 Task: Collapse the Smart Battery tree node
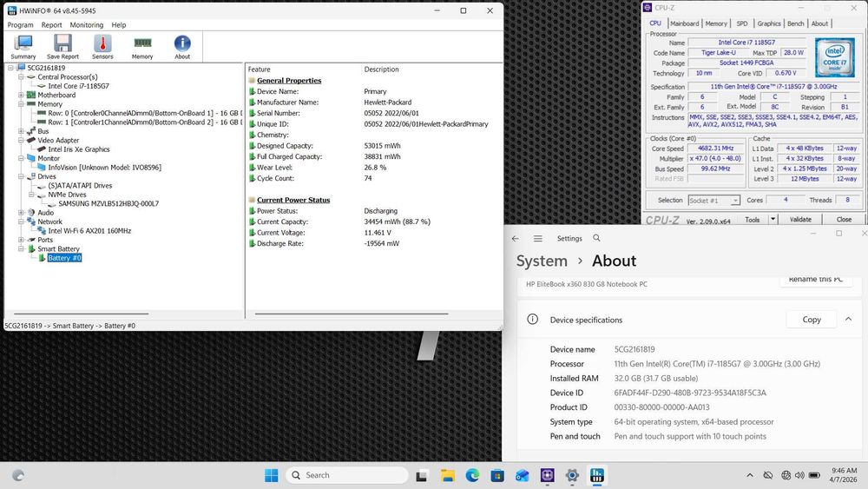click(x=21, y=248)
